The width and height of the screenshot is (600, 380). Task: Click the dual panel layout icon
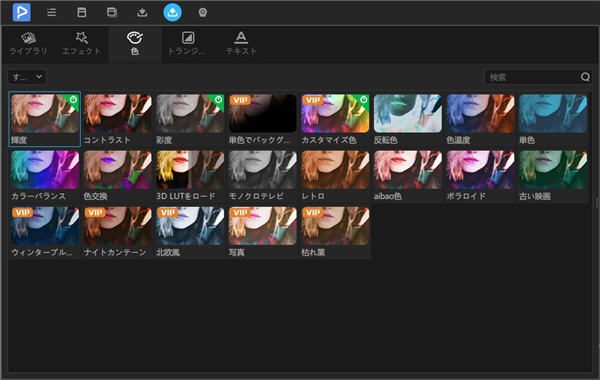(112, 12)
